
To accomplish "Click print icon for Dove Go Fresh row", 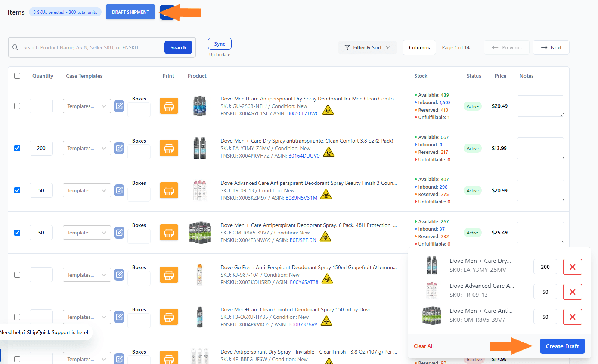I will [169, 275].
